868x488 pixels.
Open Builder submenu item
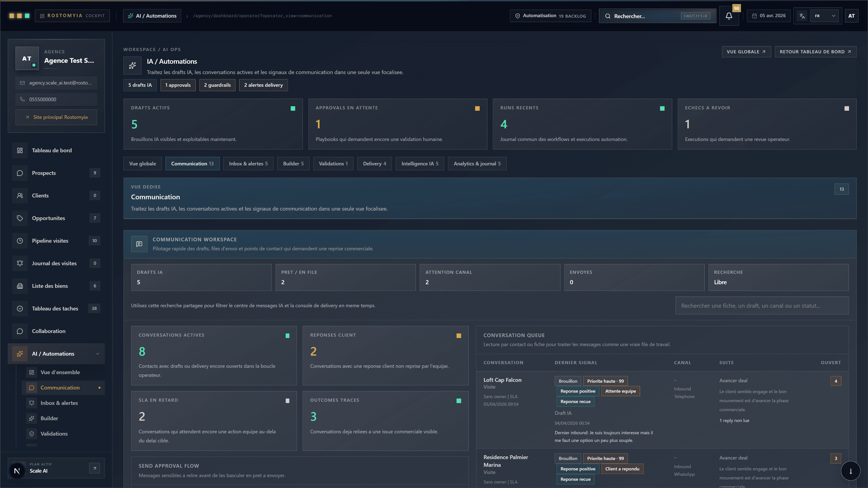coord(63,418)
